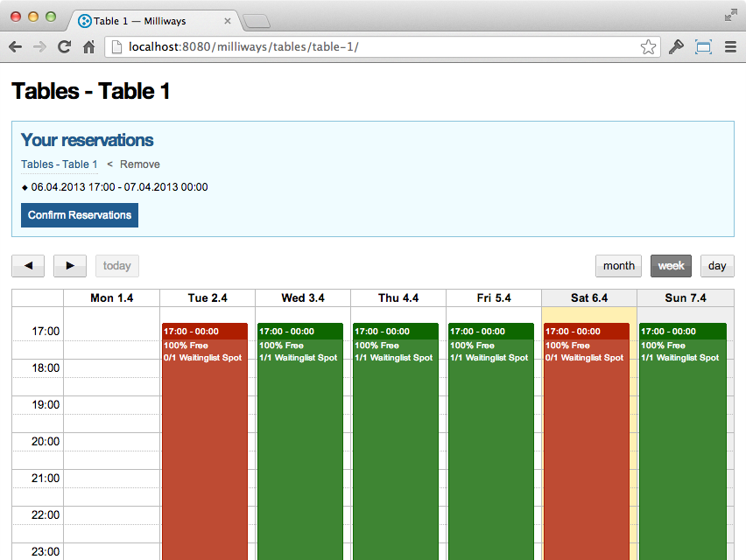Go to previous week with left arrow

(x=28, y=266)
